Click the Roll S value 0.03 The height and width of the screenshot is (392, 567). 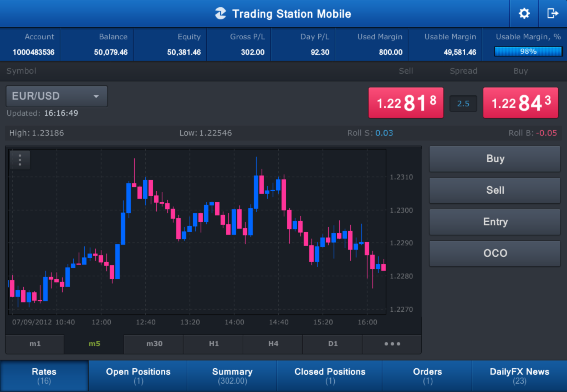[384, 133]
